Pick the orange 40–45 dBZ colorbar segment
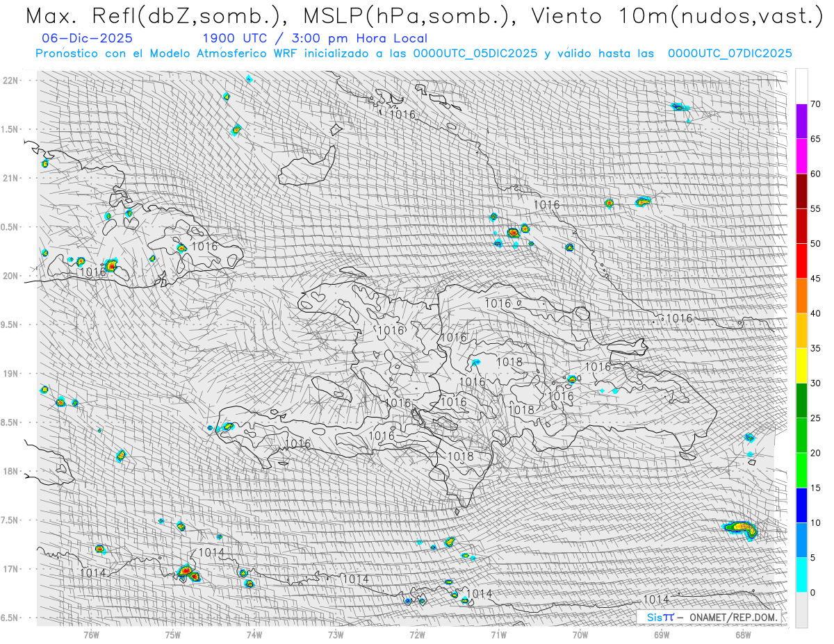Screen dimensions: 834x644 point(801,296)
